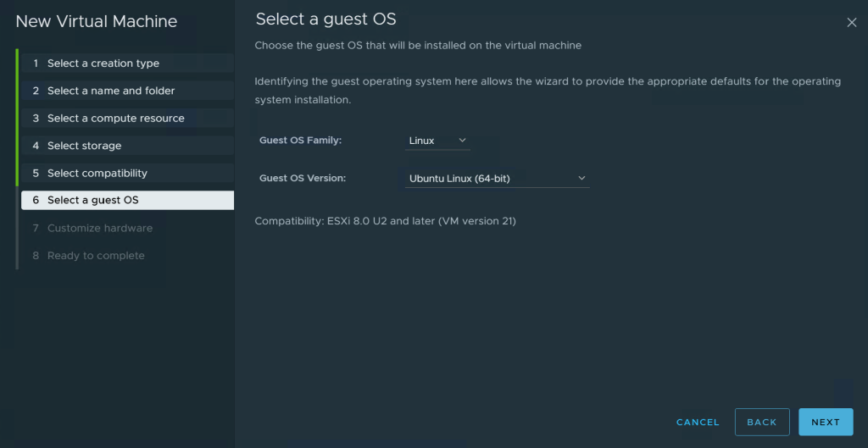Click the Guest OS Family label
This screenshot has height=448, width=868.
click(301, 141)
